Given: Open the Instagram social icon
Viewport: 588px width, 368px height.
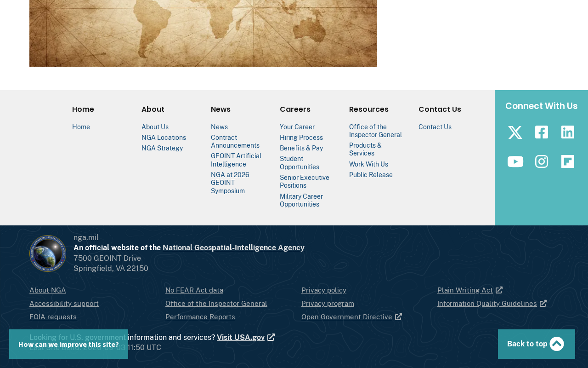Looking at the screenshot, I should 542,161.
